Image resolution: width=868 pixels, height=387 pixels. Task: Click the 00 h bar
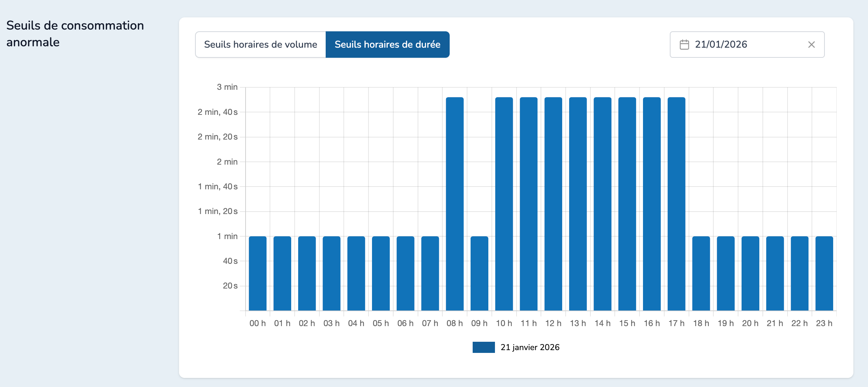(x=258, y=273)
